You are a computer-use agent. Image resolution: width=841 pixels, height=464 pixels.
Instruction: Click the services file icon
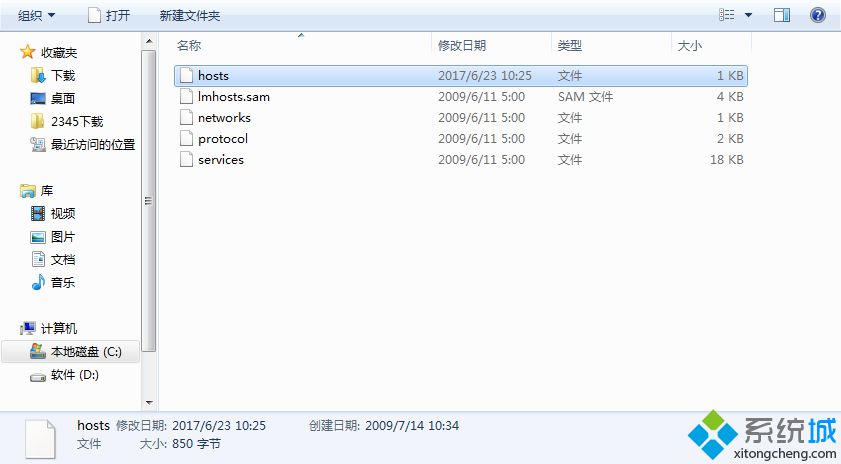(x=186, y=159)
